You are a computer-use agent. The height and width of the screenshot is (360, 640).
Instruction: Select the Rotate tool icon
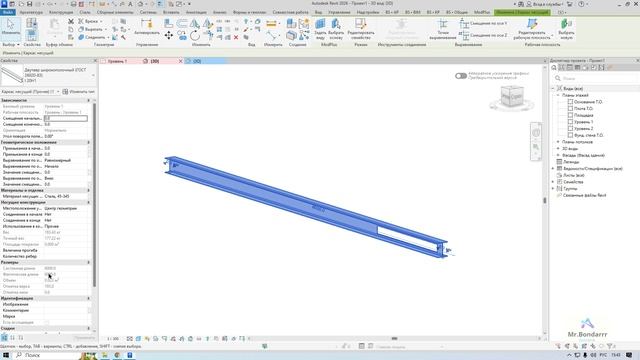(x=195, y=36)
